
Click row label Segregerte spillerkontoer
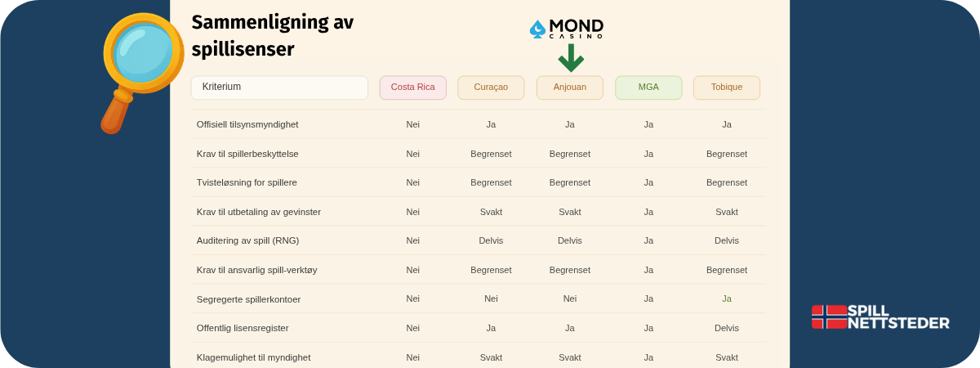pyautogui.click(x=248, y=299)
